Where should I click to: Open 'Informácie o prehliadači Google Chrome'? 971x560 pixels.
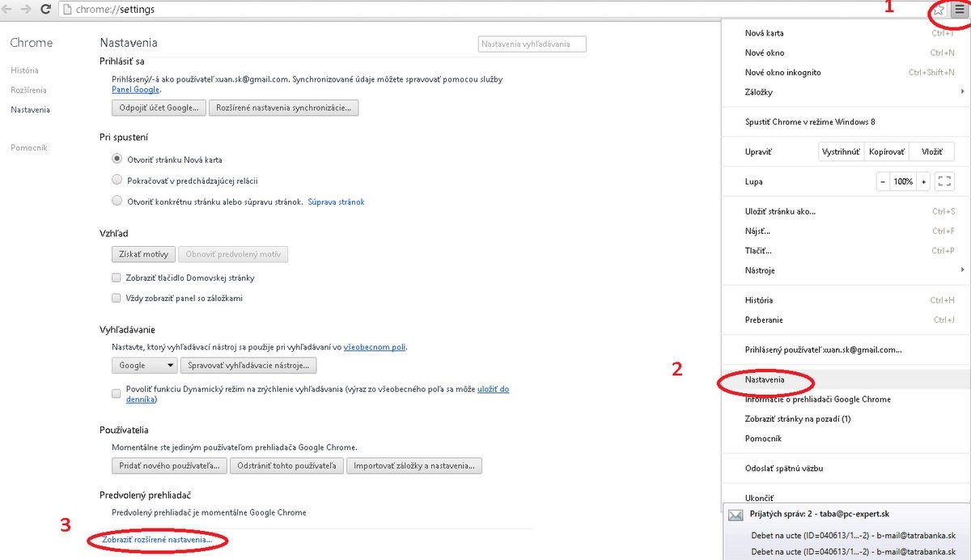pyautogui.click(x=846, y=399)
